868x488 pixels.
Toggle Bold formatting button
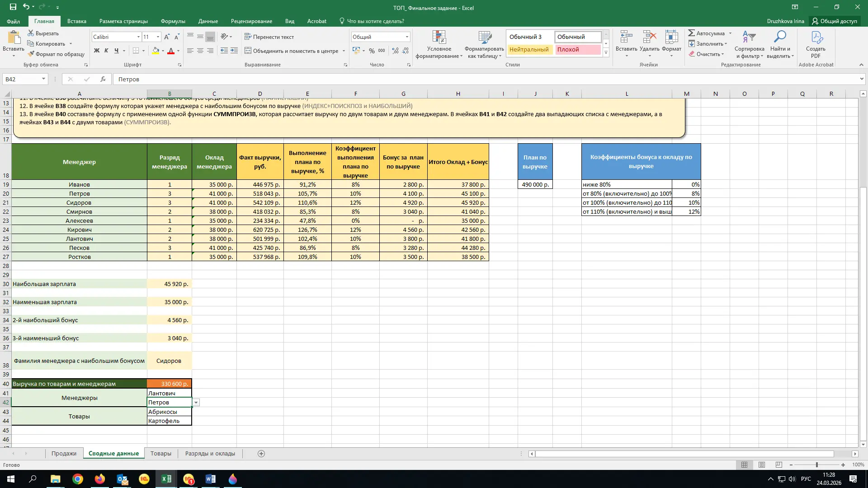(96, 51)
